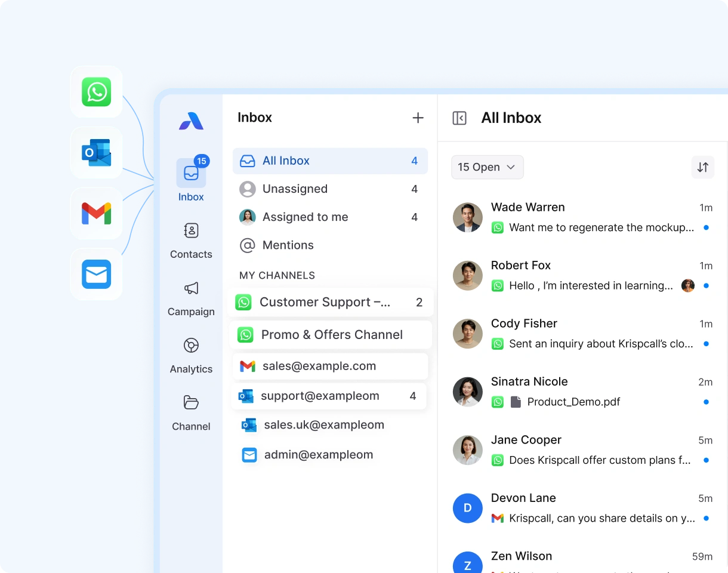Click the Outlook integration icon tile
This screenshot has height=573, width=728.
[x=96, y=153]
